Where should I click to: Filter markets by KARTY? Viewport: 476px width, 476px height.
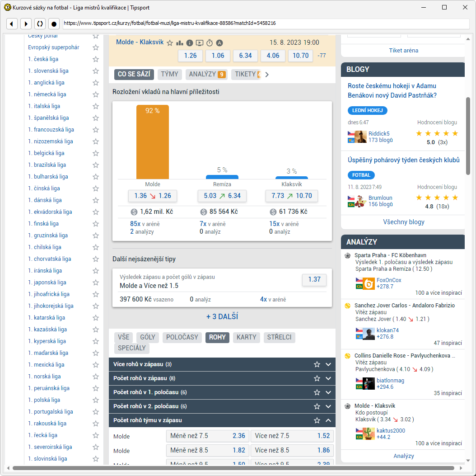[246, 337]
